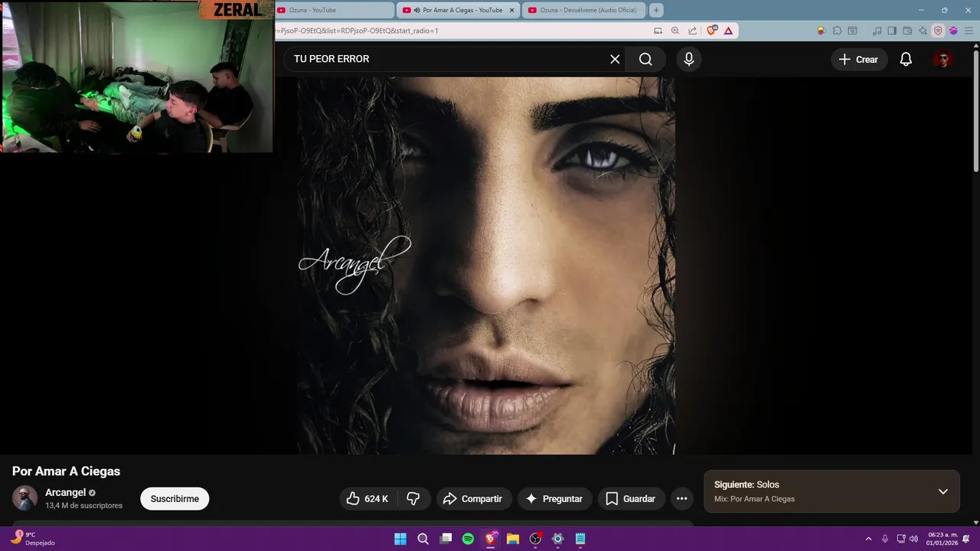This screenshot has width=980, height=551.
Task: Click the Crear button
Action: point(859,59)
